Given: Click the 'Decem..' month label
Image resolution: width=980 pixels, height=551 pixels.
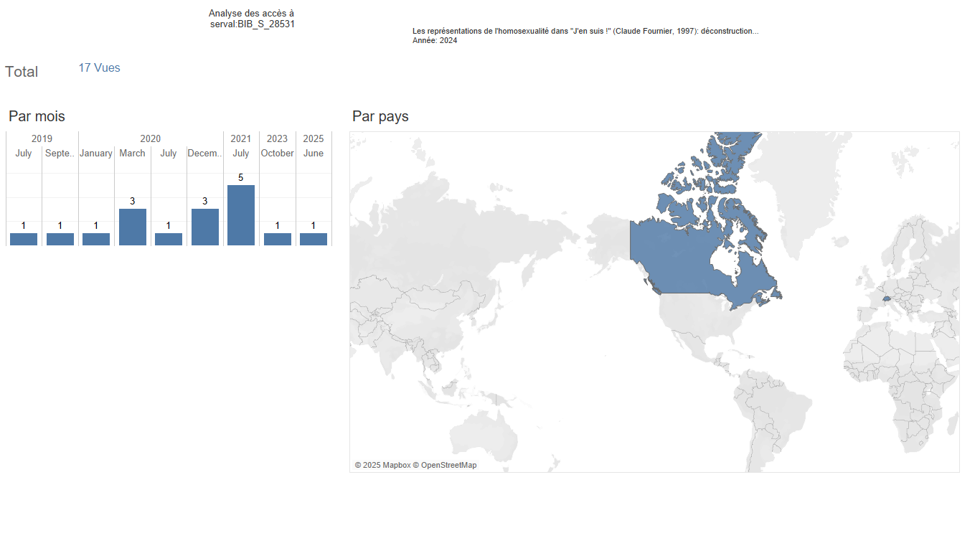Looking at the screenshot, I should [x=205, y=153].
